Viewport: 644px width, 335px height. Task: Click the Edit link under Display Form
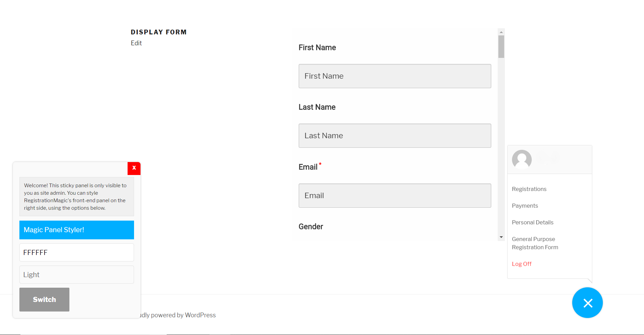[x=136, y=43]
